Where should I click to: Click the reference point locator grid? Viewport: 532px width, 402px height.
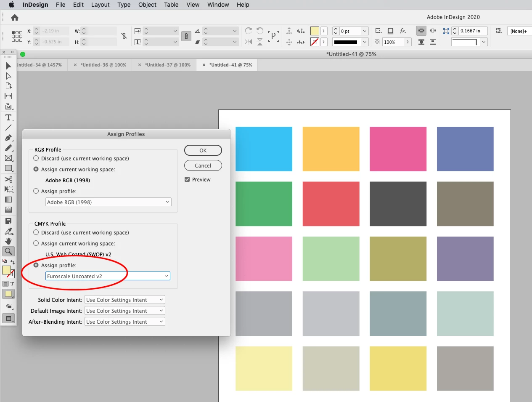click(17, 36)
